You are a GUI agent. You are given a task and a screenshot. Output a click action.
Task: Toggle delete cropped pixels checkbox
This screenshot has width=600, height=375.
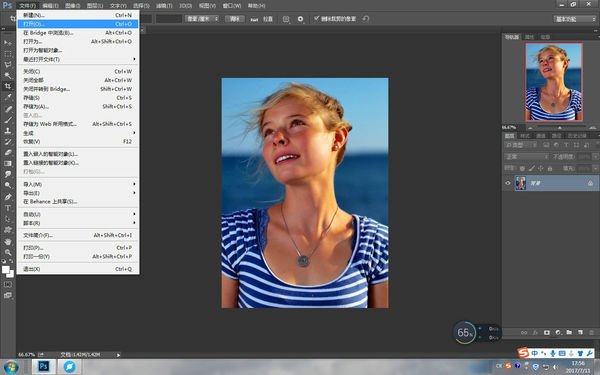pyautogui.click(x=316, y=18)
